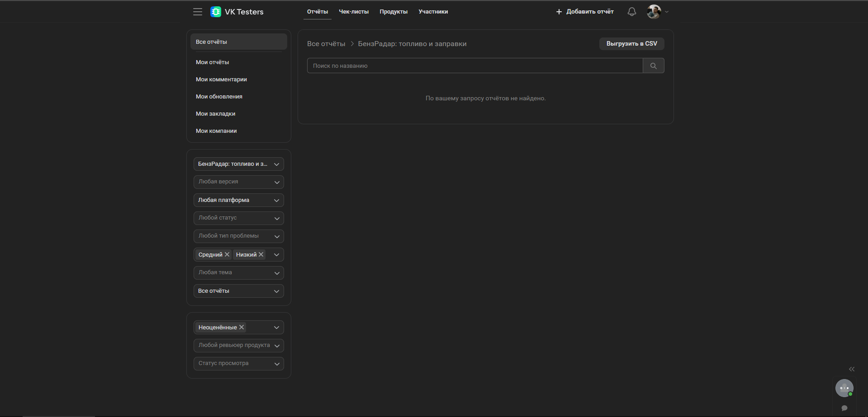Open the Любая версия dropdown
Screen dimensions: 868x417
coord(239,182)
